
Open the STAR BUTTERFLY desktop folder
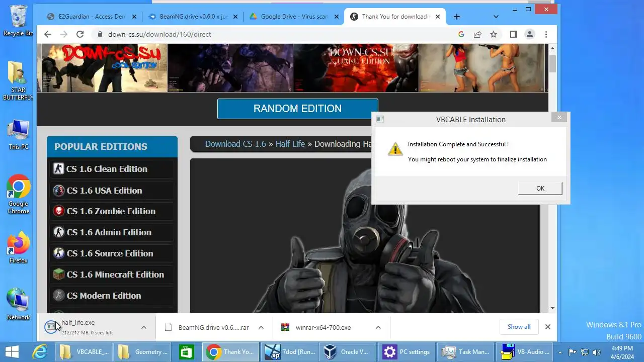tap(18, 81)
